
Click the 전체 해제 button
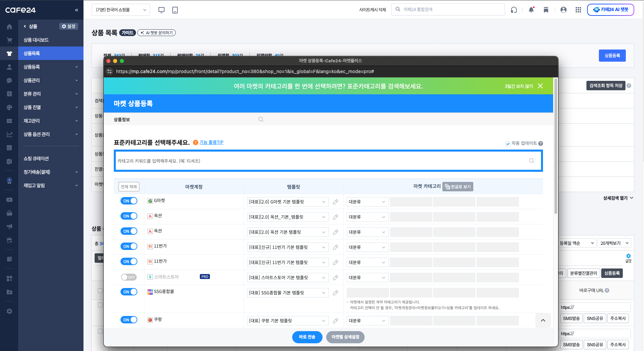point(129,187)
